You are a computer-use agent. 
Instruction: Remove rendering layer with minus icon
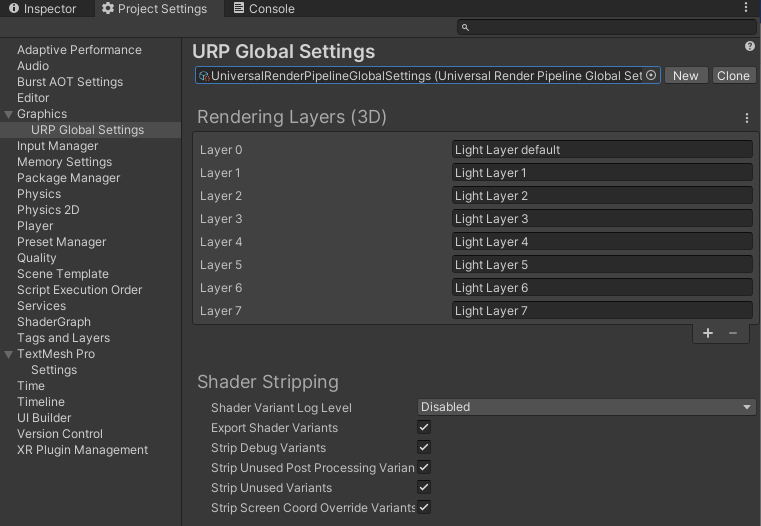coord(733,333)
